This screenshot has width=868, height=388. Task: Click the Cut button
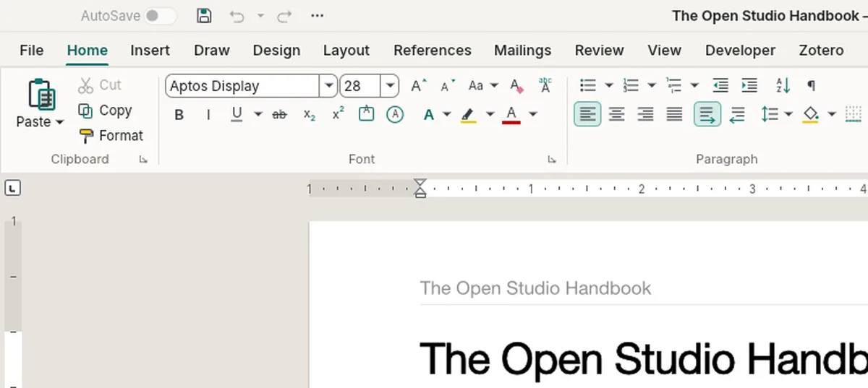(x=100, y=85)
